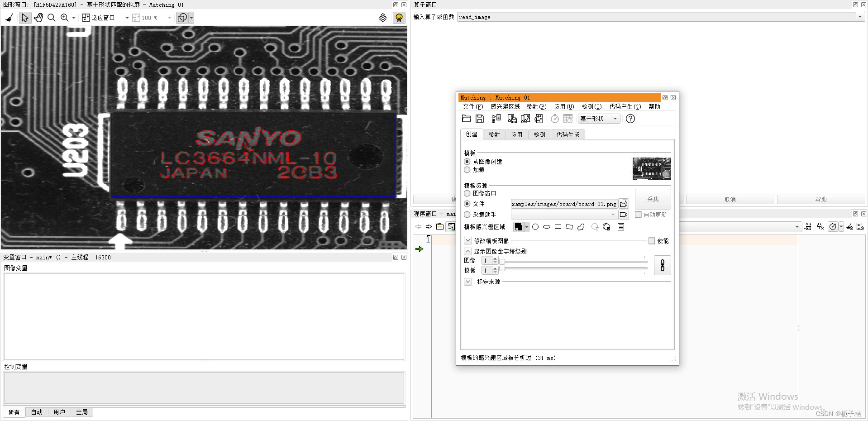Open the draw mode dropdown arrow
Screen dimensions: 868x421
point(191,18)
